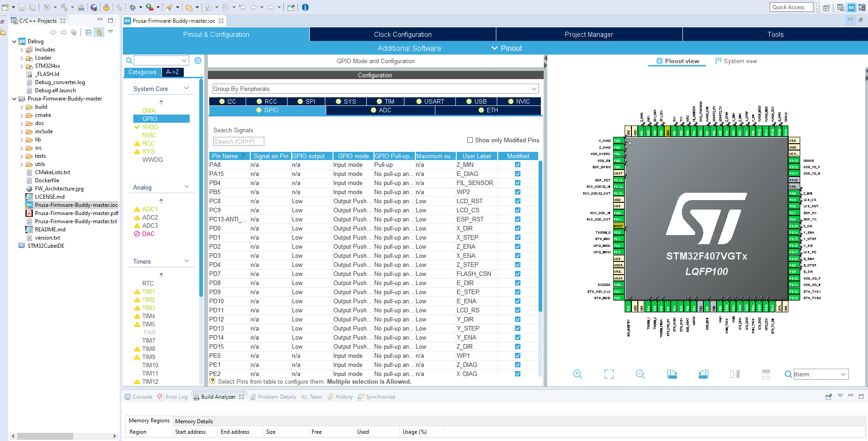The width and height of the screenshot is (868, 441).
Task: Click the Back arrow in main toolbar
Action: click(x=253, y=7)
